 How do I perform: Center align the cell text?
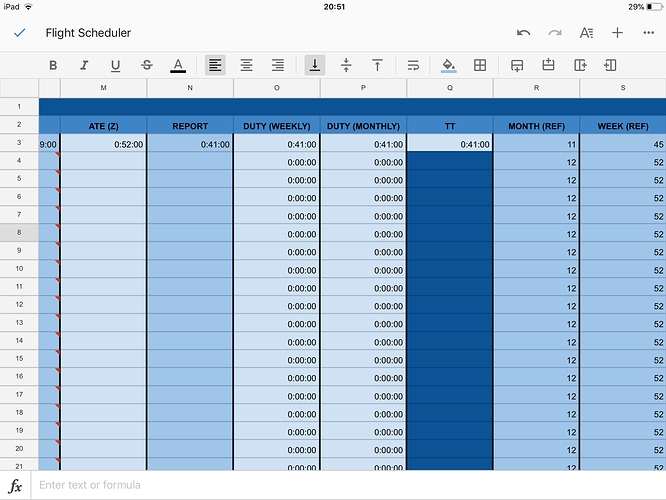(x=246, y=65)
